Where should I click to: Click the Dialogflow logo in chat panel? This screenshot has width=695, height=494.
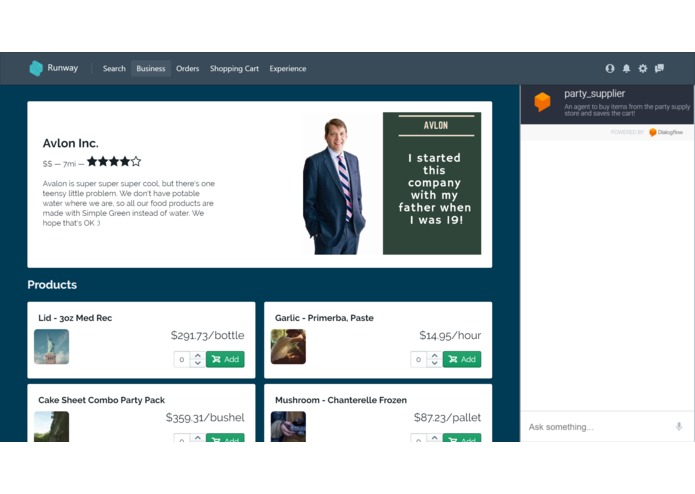tap(666, 132)
